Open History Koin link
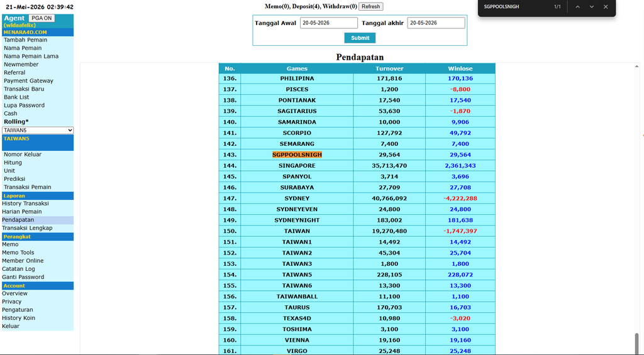The width and height of the screenshot is (644, 355). (18, 318)
